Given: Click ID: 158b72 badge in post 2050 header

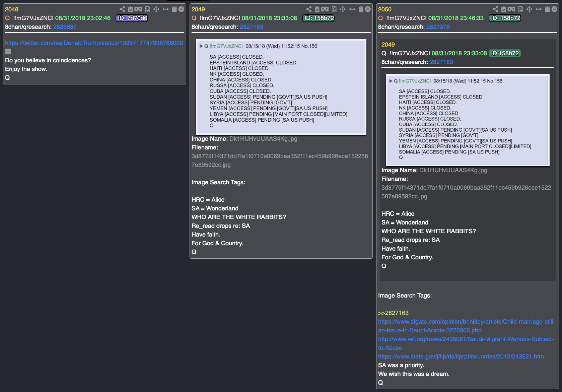Looking at the screenshot, I should [505, 18].
